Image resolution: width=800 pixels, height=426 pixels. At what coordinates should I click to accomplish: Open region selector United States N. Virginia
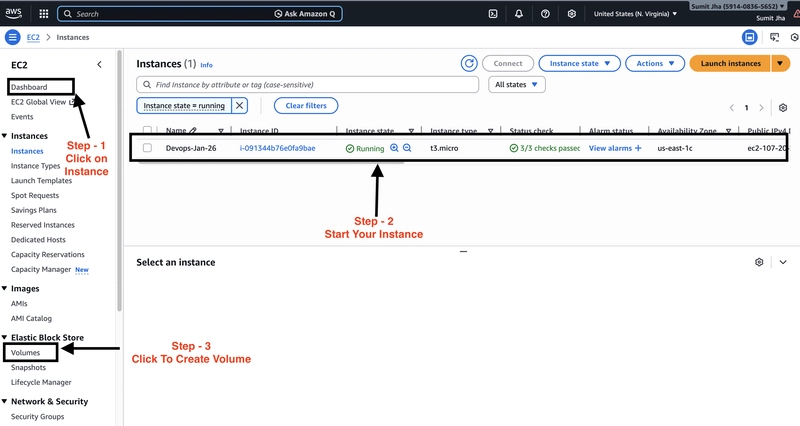coord(635,14)
